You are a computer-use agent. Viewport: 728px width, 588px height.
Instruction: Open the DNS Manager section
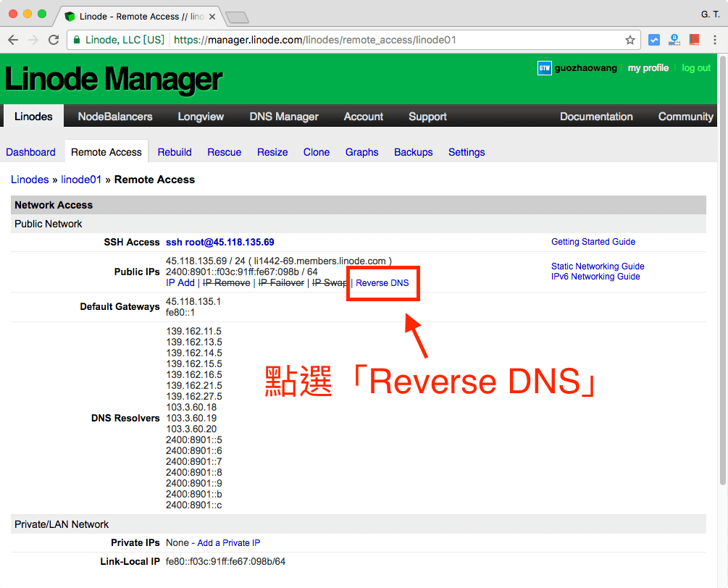(283, 116)
